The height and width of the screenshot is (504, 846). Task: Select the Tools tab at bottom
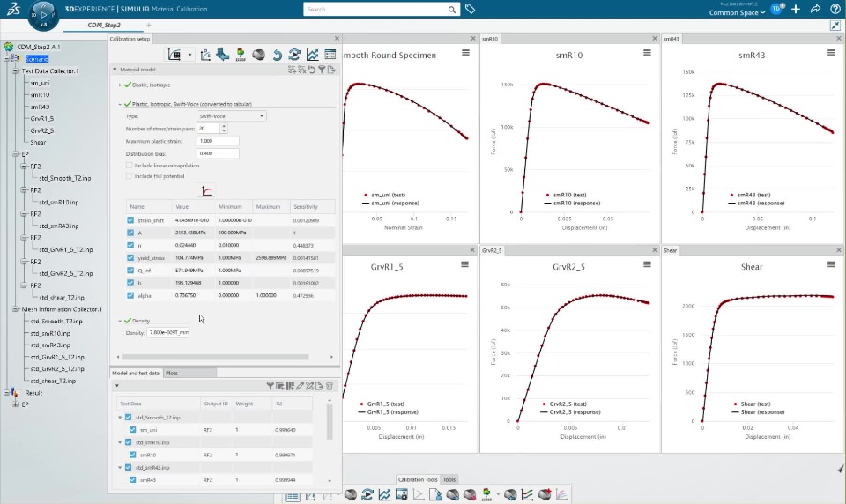tap(449, 479)
